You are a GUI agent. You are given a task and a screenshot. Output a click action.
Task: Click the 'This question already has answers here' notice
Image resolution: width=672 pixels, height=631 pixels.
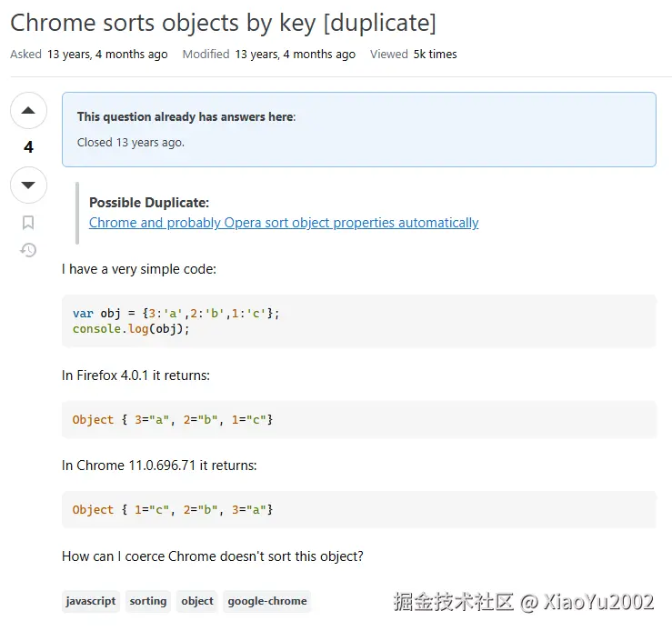186,116
